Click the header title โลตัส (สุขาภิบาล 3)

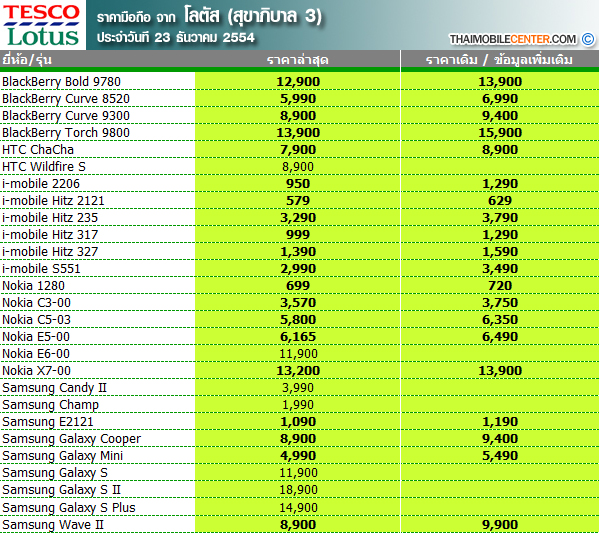coord(253,16)
